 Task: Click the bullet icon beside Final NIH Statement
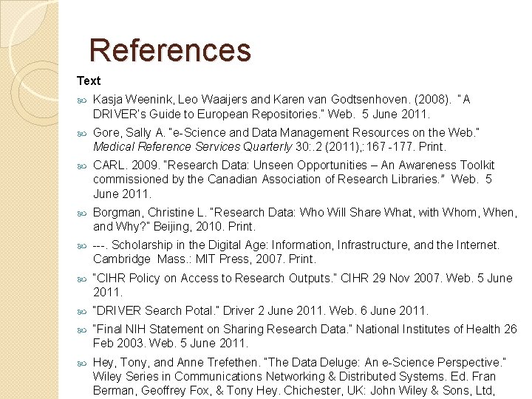[x=82, y=330]
